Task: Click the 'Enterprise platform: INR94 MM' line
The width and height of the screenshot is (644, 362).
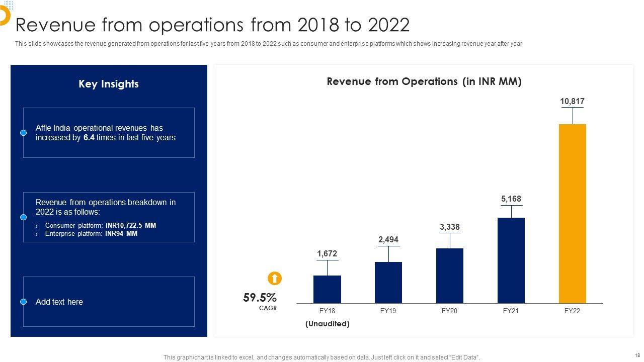Action: [91, 233]
